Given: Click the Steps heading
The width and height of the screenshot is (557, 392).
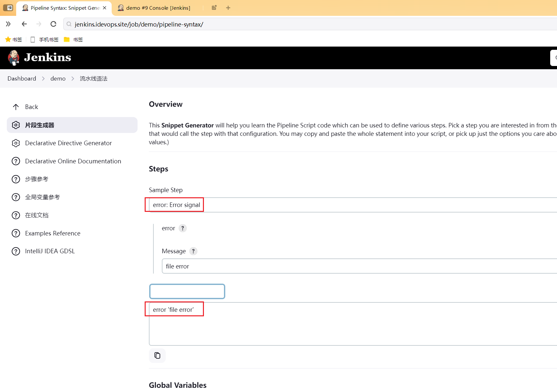Looking at the screenshot, I should 159,169.
